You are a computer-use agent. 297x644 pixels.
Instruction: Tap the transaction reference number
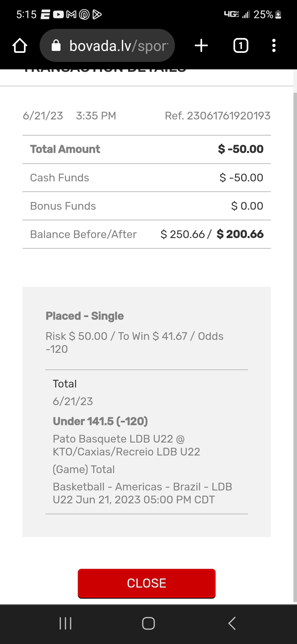(x=218, y=116)
